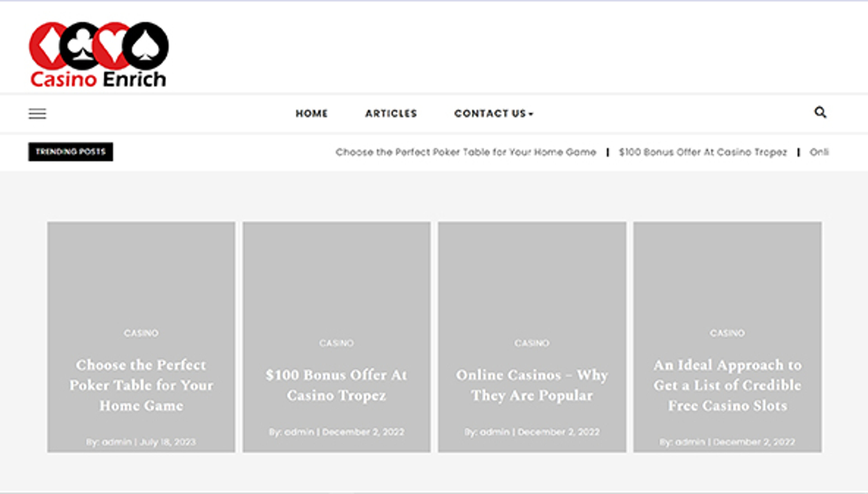Expand the Contact Us dropdown
868x494 pixels.
pyautogui.click(x=490, y=113)
